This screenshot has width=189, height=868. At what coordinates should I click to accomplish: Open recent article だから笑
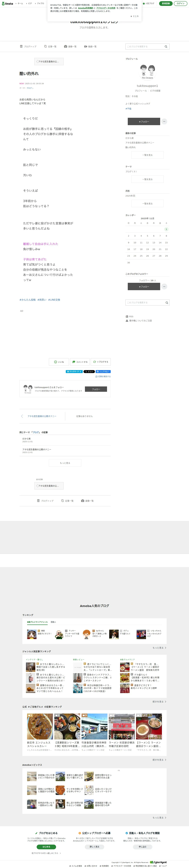point(129,138)
